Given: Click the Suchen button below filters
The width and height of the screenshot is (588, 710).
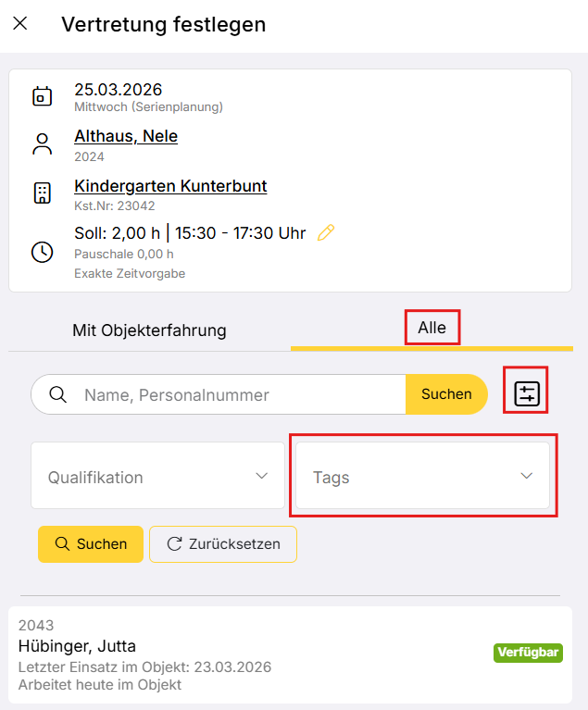Looking at the screenshot, I should point(90,544).
